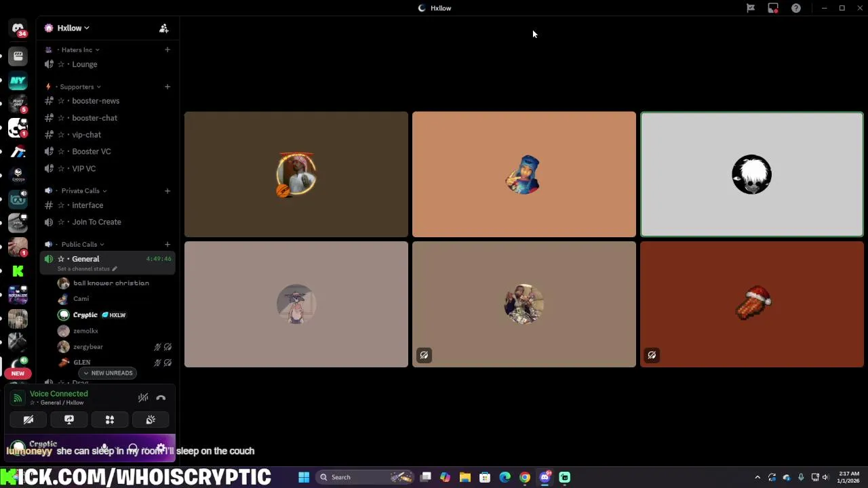Open the vip-chat channel
This screenshot has height=488, width=868.
(x=108, y=135)
